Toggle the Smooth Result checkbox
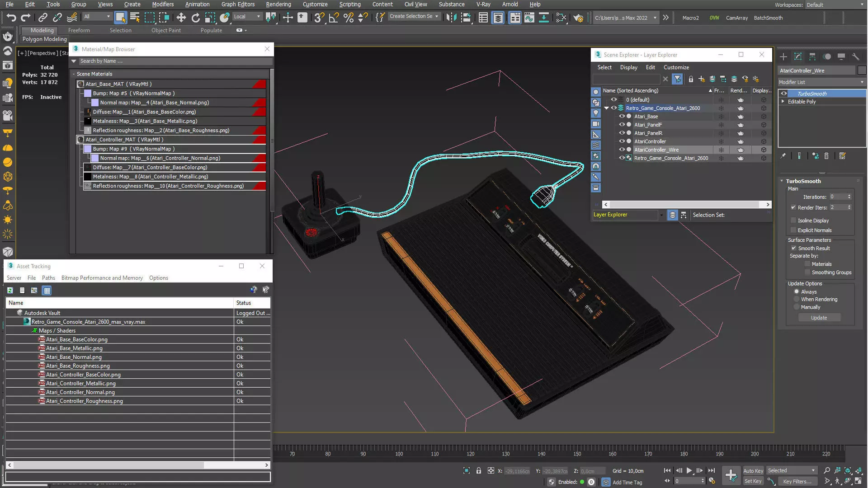Image resolution: width=868 pixels, height=488 pixels. click(793, 248)
